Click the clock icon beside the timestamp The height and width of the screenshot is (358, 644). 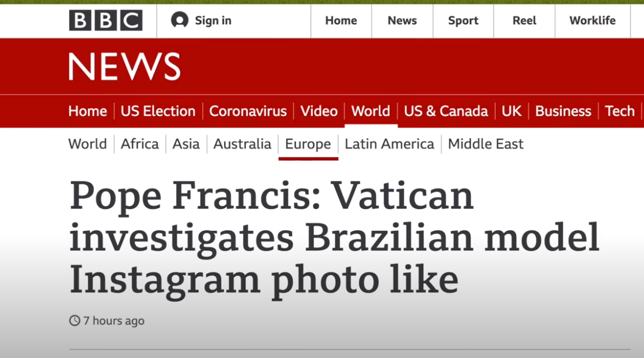pyautogui.click(x=75, y=321)
